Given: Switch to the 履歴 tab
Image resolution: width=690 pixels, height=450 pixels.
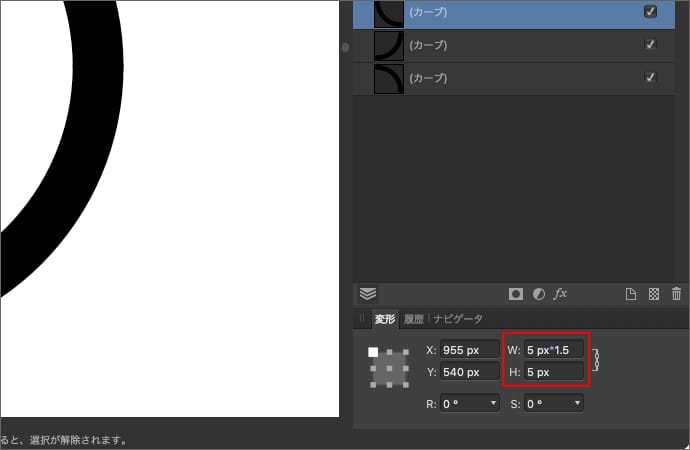Looking at the screenshot, I should coord(413,319).
